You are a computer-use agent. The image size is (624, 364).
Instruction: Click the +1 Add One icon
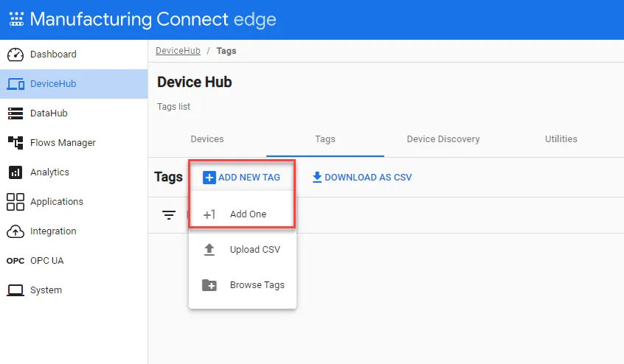[209, 214]
